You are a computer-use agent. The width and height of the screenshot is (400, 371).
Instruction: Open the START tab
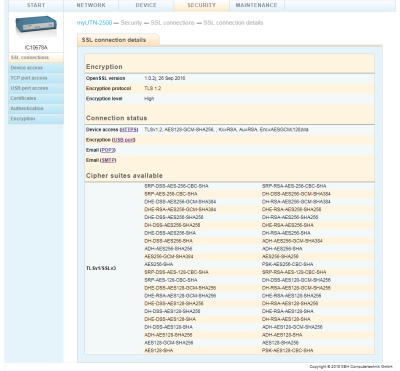pos(36,5)
